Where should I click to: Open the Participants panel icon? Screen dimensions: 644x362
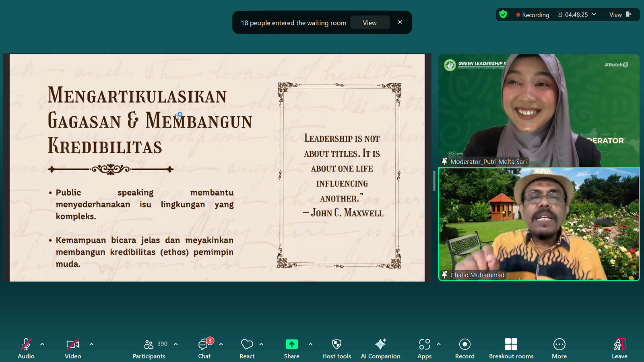tap(149, 345)
